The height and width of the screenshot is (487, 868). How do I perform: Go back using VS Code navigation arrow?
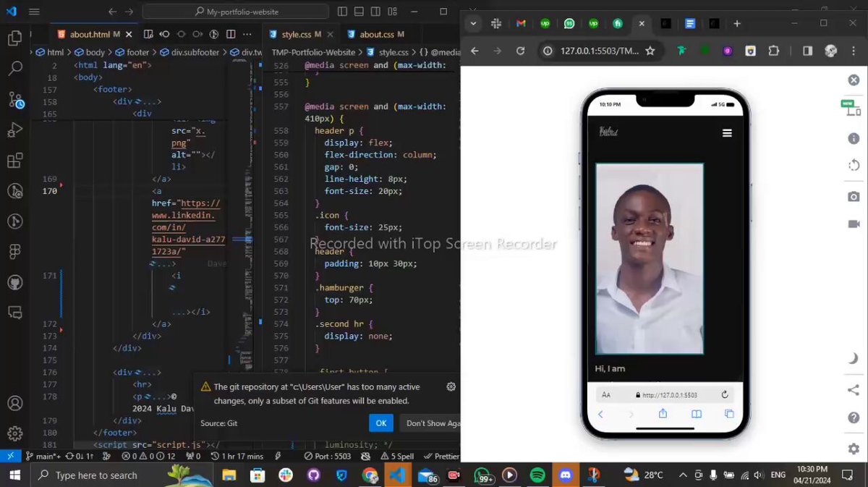(112, 12)
